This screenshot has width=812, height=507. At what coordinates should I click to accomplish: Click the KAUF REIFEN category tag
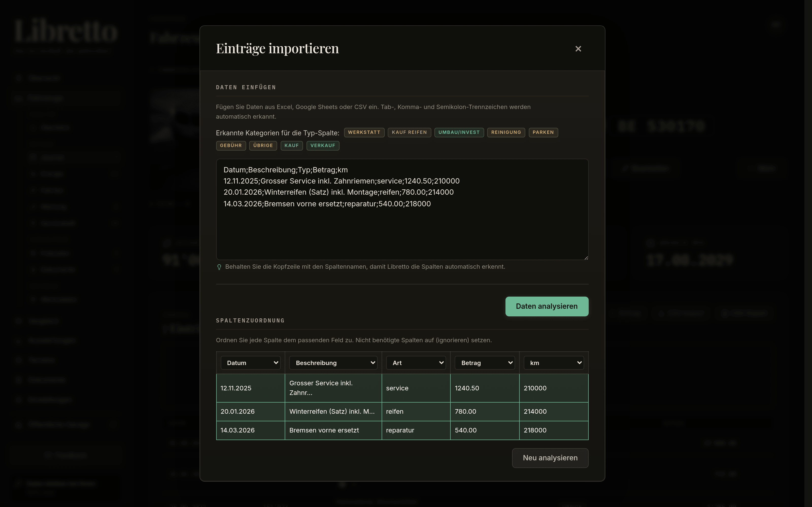point(409,132)
